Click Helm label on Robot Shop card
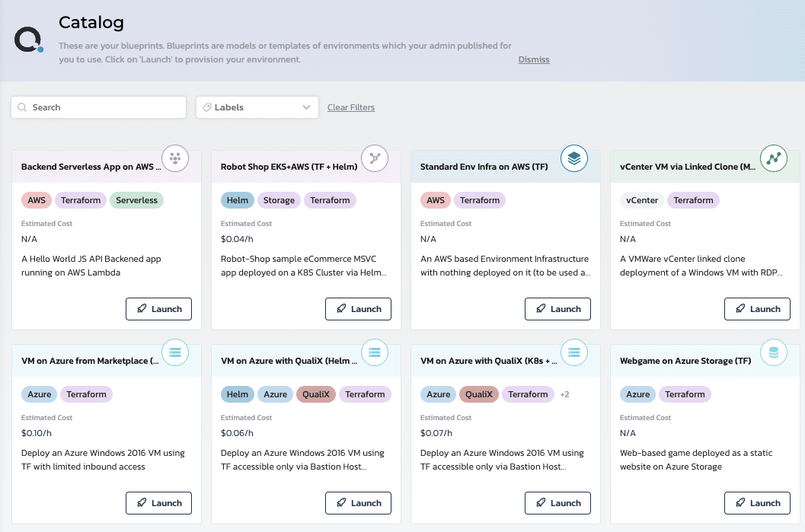This screenshot has height=532, width=805. click(237, 200)
